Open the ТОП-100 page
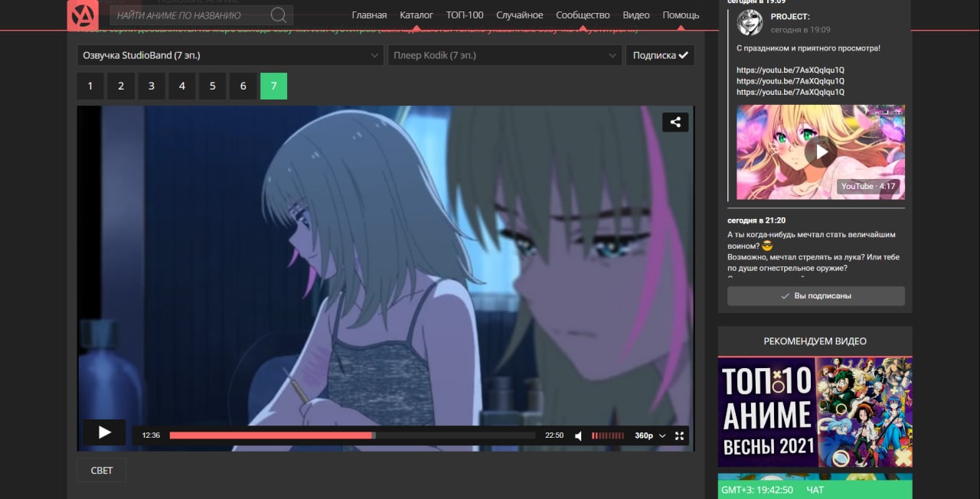This screenshot has height=499, width=980. [x=465, y=15]
